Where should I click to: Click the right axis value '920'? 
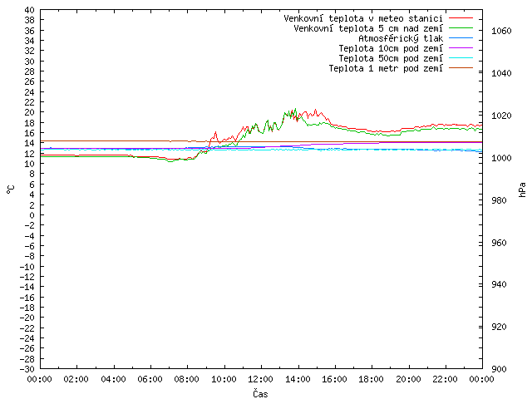click(499, 327)
